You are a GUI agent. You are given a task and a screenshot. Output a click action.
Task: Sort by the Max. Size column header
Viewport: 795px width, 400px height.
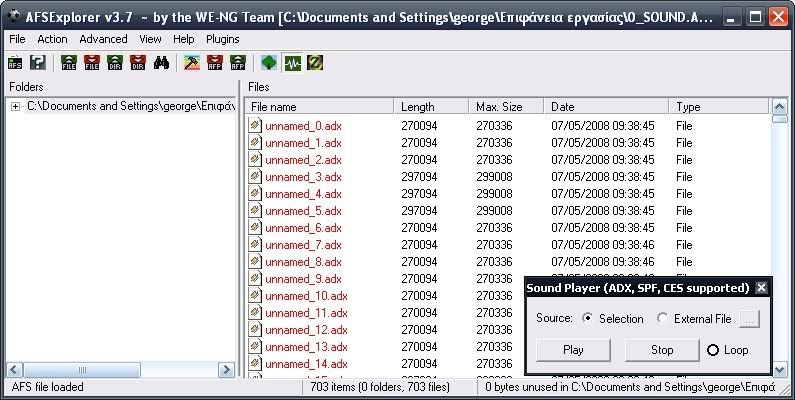click(507, 106)
